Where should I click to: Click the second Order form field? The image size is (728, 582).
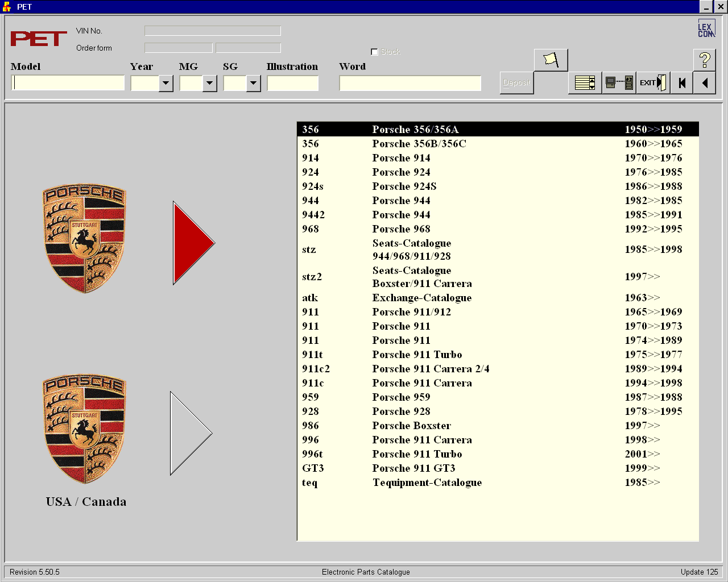point(249,48)
